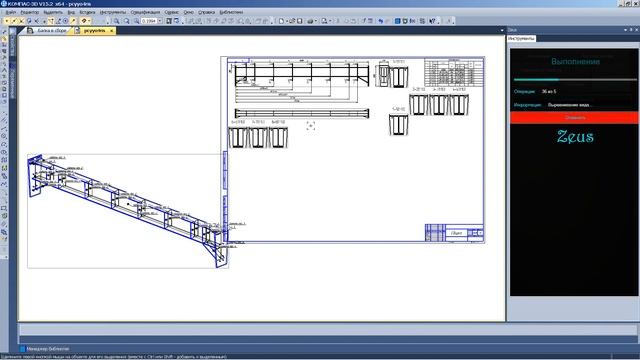Select the circle tool in left toolbar
The height and width of the screenshot is (360, 640).
[x=4, y=136]
